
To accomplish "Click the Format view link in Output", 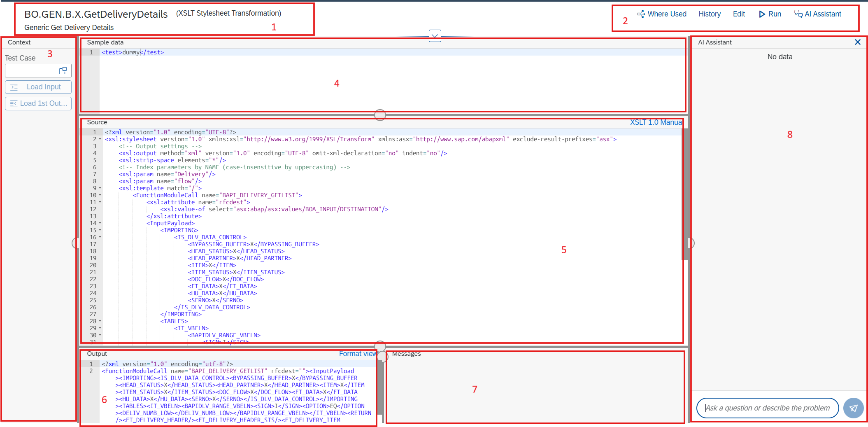I will click(x=358, y=354).
